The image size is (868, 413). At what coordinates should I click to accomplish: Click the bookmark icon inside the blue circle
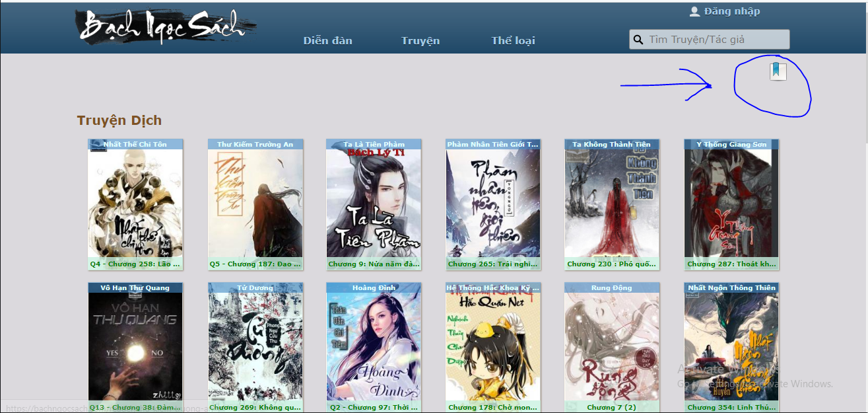pos(778,71)
